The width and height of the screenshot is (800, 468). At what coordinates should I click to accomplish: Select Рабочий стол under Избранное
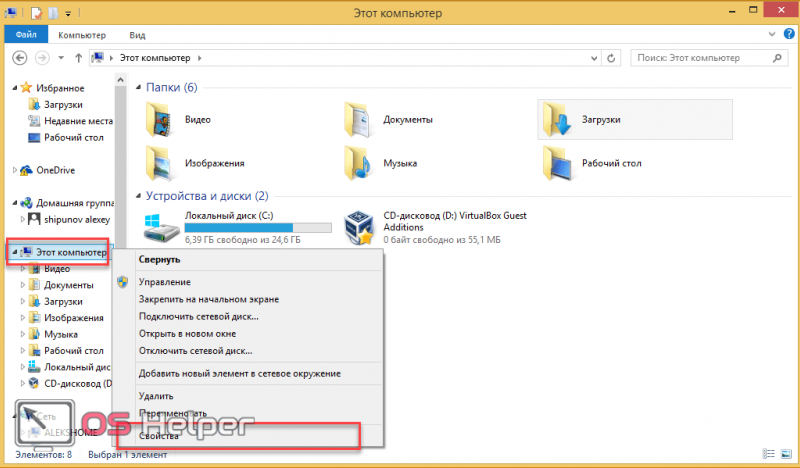click(x=66, y=137)
